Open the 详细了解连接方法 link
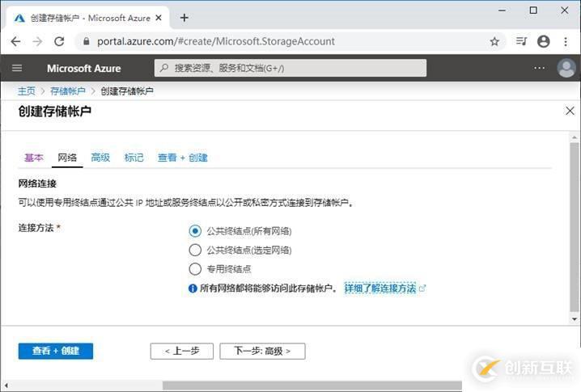 380,289
